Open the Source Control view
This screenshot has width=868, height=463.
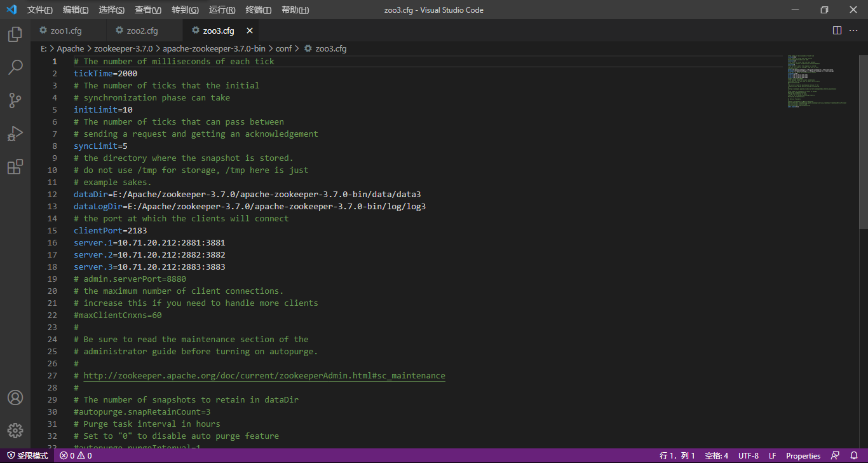pyautogui.click(x=15, y=100)
